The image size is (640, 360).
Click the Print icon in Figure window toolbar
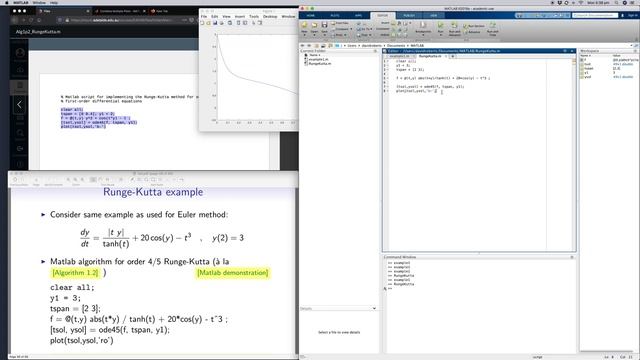[222, 23]
